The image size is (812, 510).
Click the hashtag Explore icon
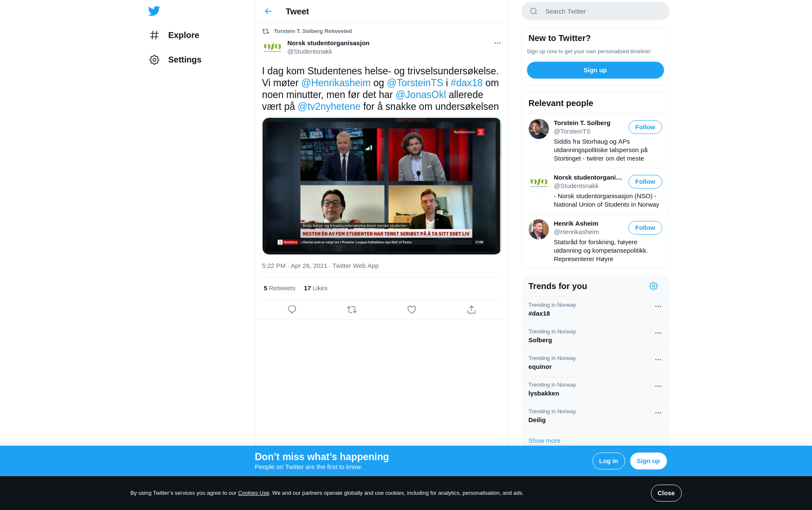pyautogui.click(x=154, y=35)
